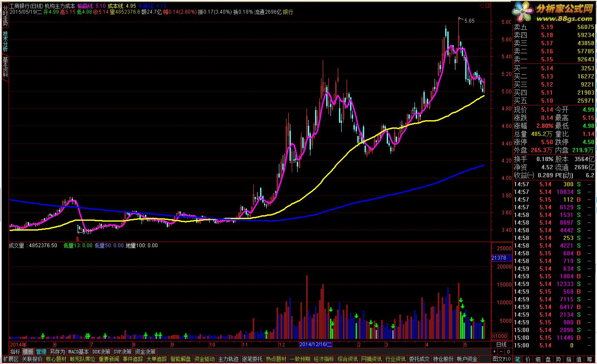Click the 卖五 price 5.19
This screenshot has height=364, width=597.
coord(547,27)
